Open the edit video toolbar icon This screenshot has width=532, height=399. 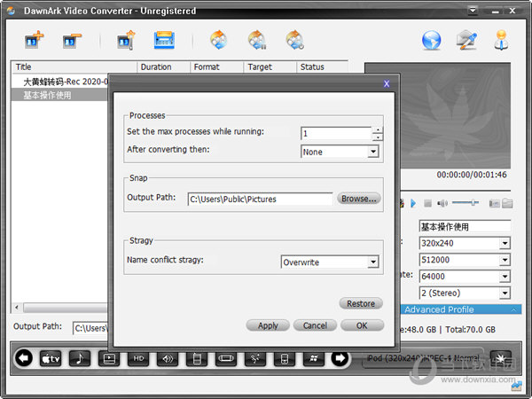(x=126, y=40)
